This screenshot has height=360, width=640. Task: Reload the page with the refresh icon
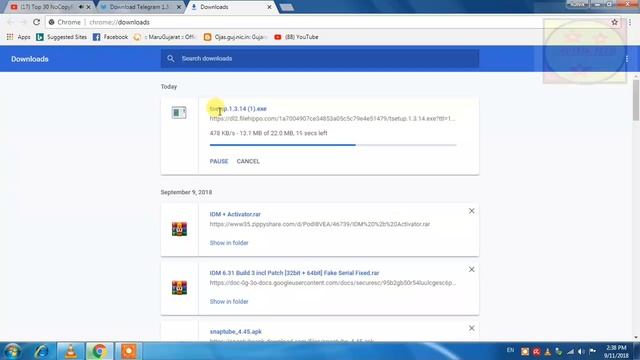36,22
